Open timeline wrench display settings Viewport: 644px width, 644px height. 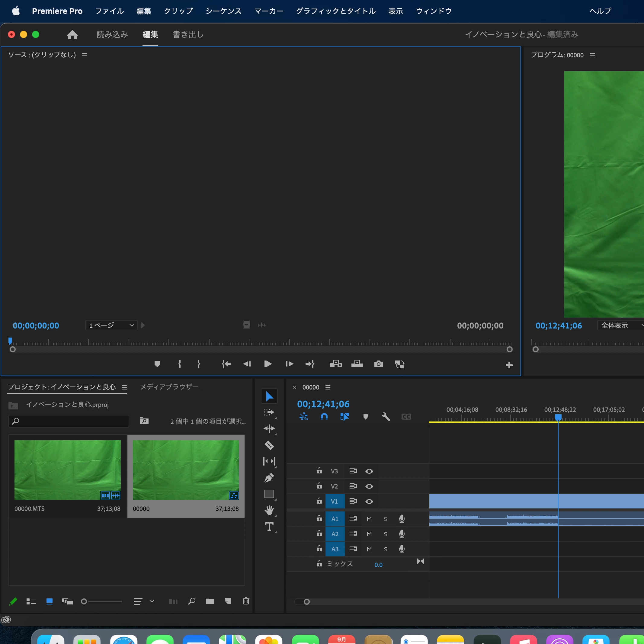[x=386, y=417]
